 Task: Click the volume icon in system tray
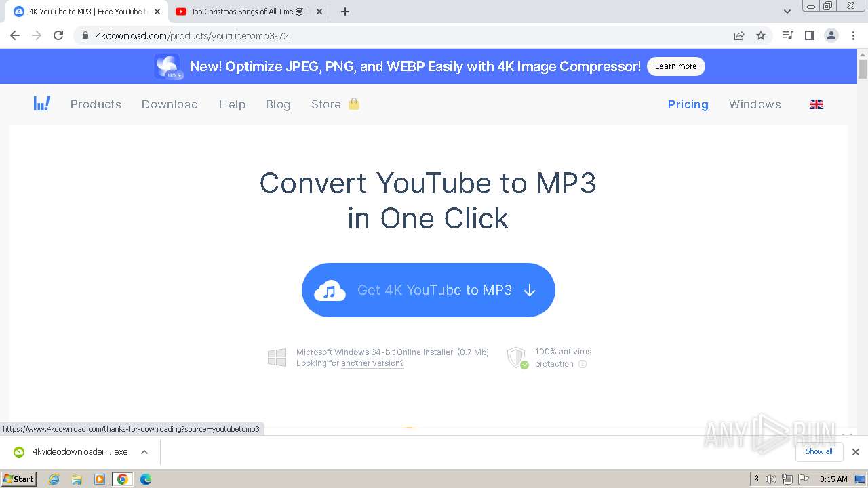click(771, 479)
